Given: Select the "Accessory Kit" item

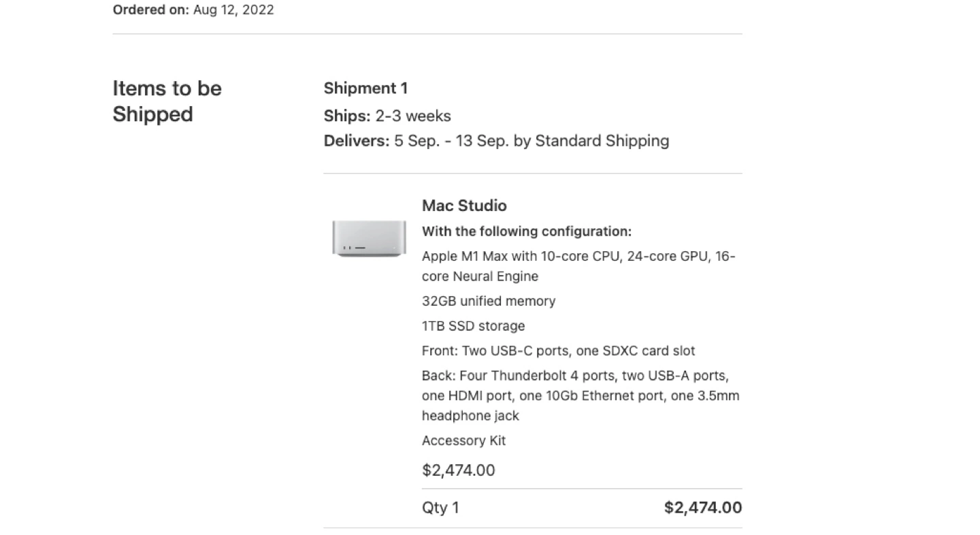Looking at the screenshot, I should [463, 440].
